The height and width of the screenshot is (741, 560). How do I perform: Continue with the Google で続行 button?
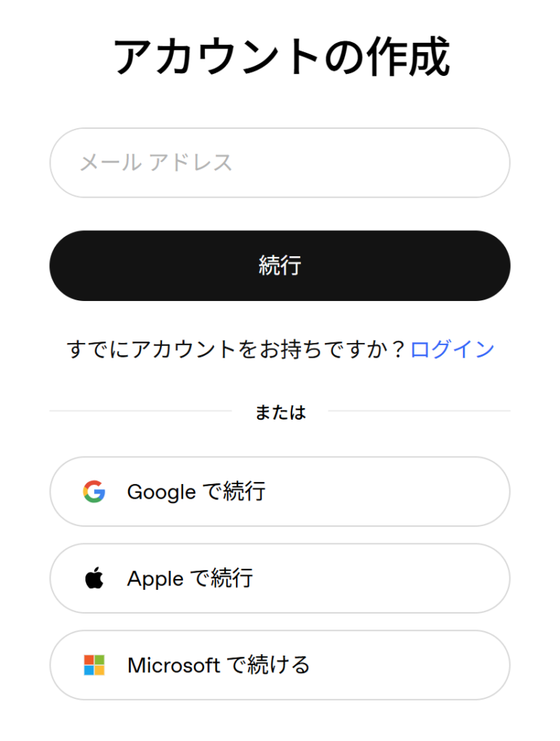click(x=279, y=492)
